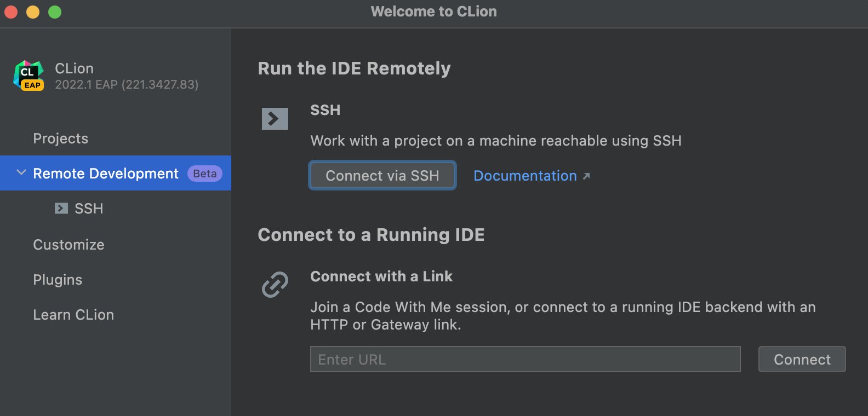
Task: Select the Remote Development section
Action: [116, 173]
